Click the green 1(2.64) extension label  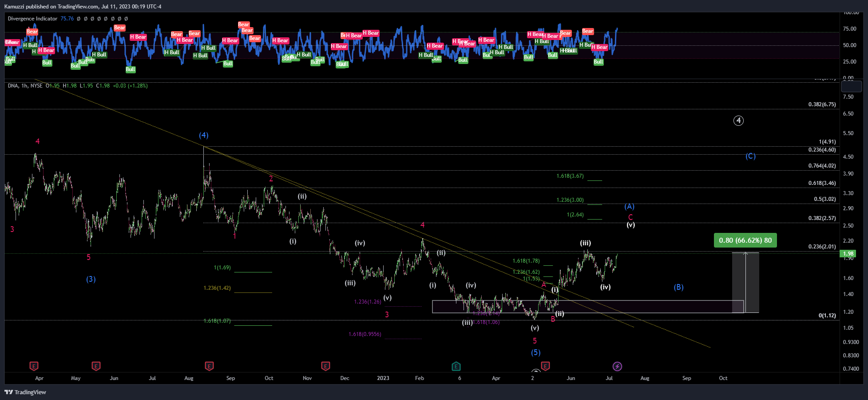point(575,215)
